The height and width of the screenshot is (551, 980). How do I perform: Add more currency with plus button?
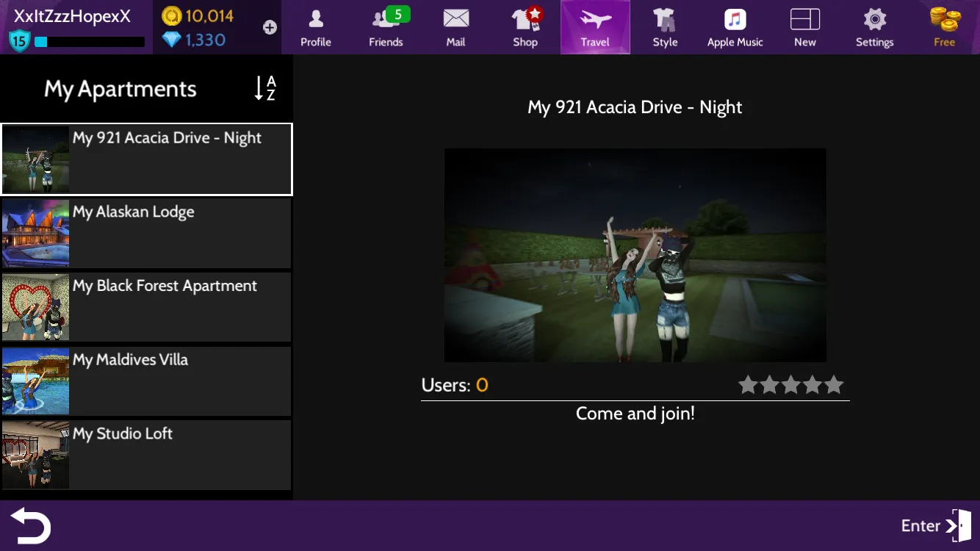coord(270,27)
